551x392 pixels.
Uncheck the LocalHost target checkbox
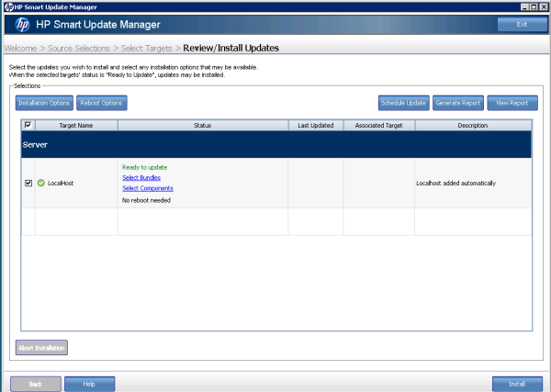pos(28,184)
